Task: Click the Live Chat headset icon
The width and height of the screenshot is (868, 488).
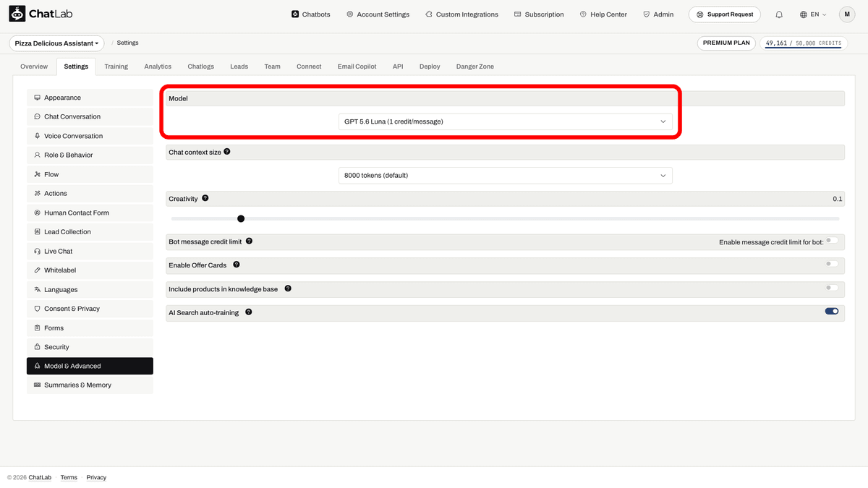Action: (37, 251)
